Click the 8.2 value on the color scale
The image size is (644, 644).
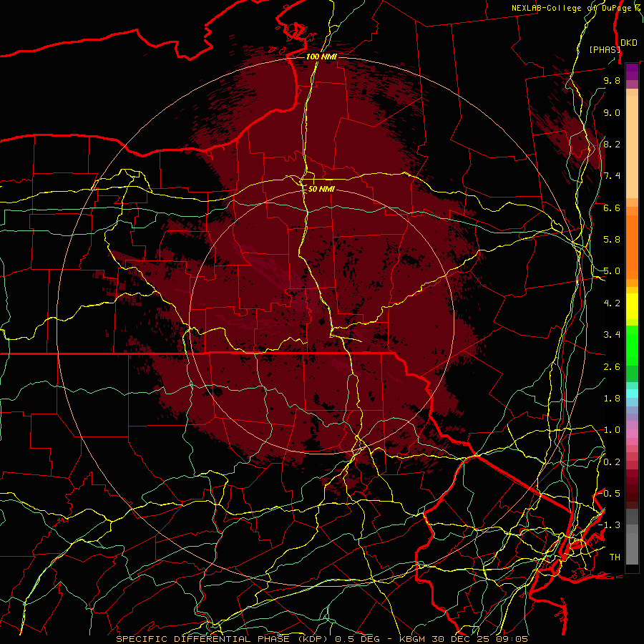click(612, 144)
